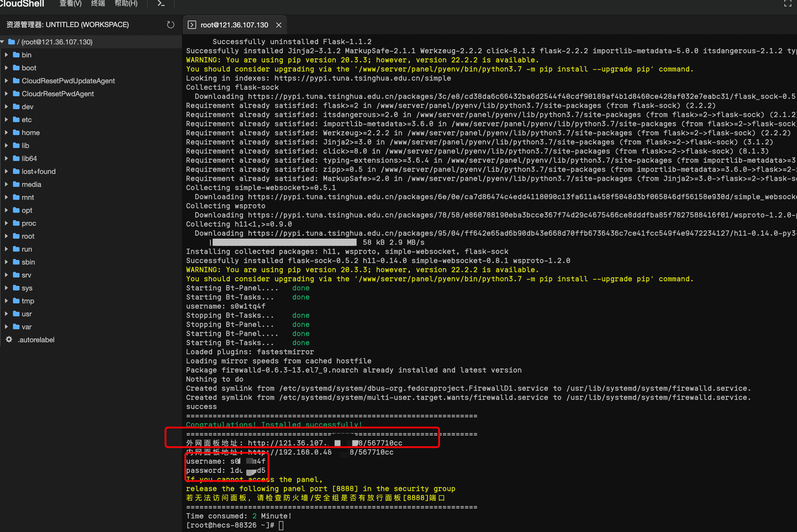
Task: Expand the boot directory arrow
Action: [x=6, y=68]
